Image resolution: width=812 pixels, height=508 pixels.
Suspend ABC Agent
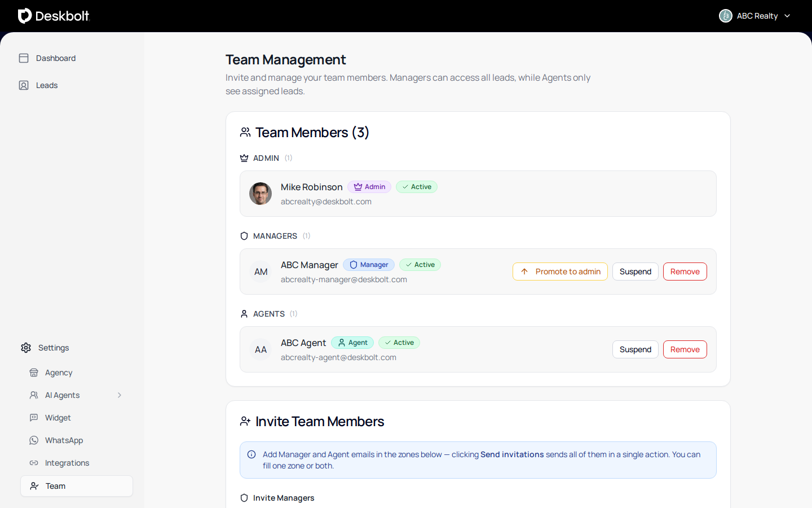636,349
